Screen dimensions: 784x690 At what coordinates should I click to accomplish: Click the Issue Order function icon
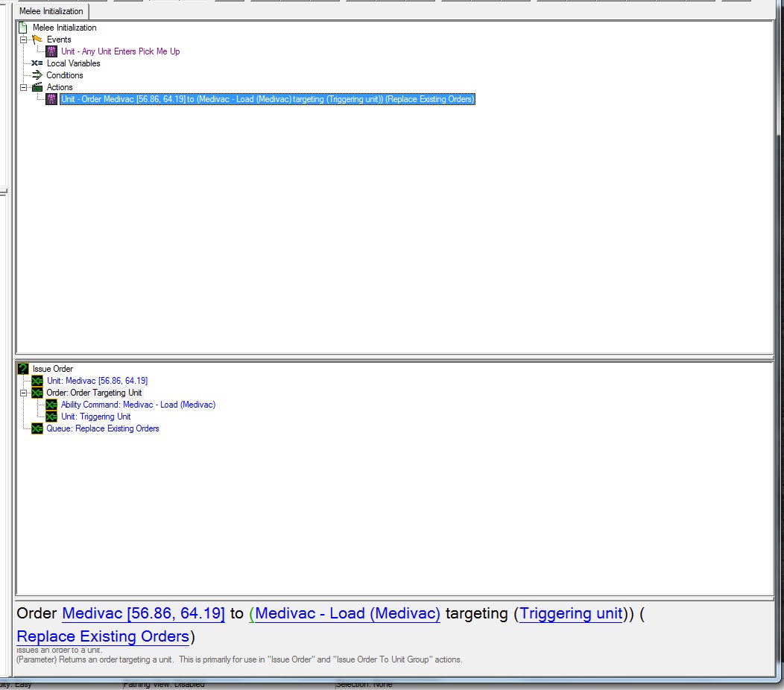(23, 369)
